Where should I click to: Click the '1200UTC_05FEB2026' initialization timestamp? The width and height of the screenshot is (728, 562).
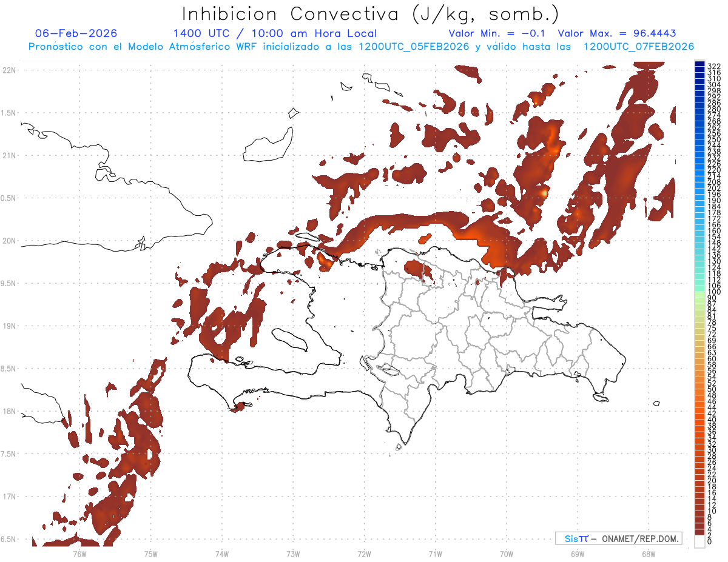tap(414, 47)
